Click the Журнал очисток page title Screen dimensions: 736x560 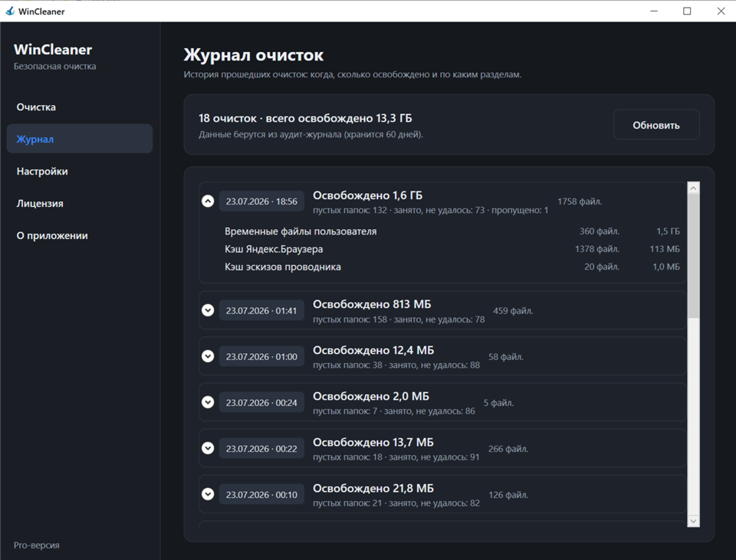[254, 55]
